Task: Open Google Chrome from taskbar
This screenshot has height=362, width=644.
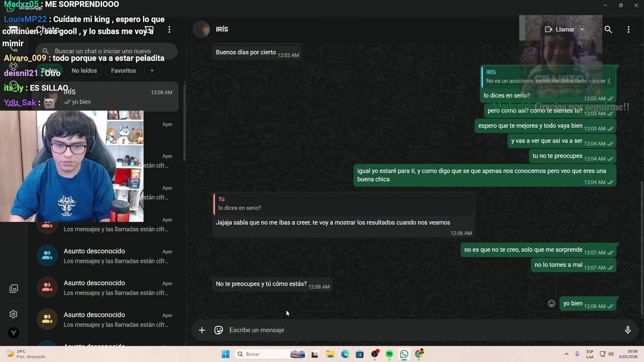Action: pyautogui.click(x=420, y=354)
